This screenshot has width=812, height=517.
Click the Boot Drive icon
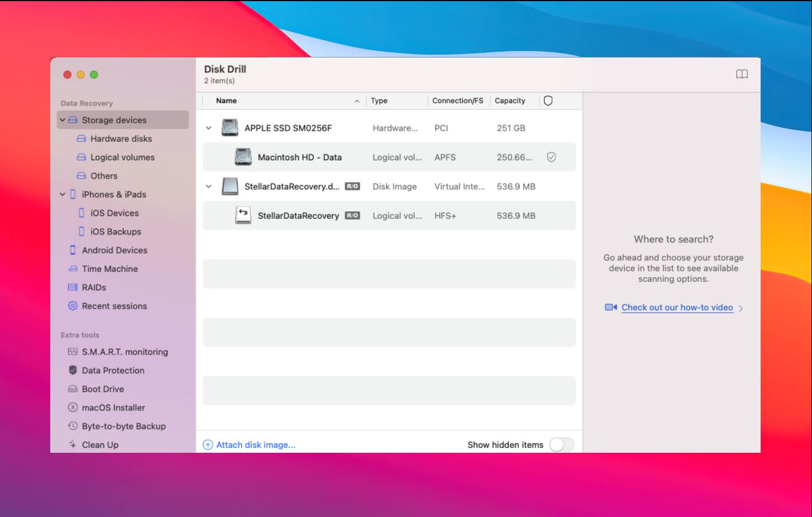click(x=73, y=389)
